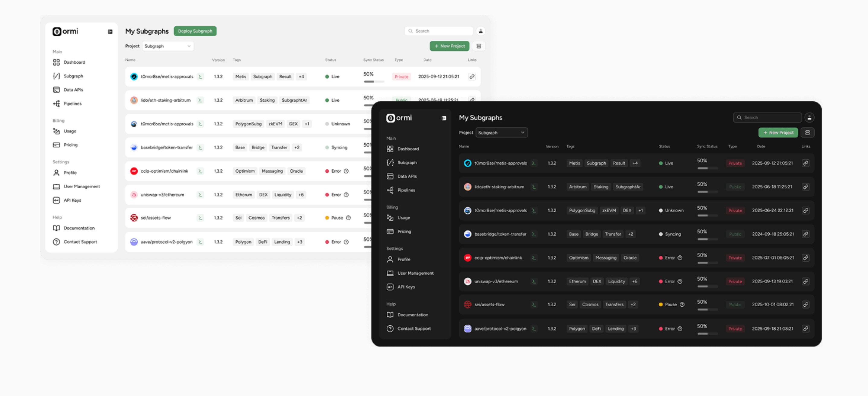The width and height of the screenshot is (868, 396).
Task: Click Pause info icon for sei/assets-flow in light table
Action: click(348, 218)
